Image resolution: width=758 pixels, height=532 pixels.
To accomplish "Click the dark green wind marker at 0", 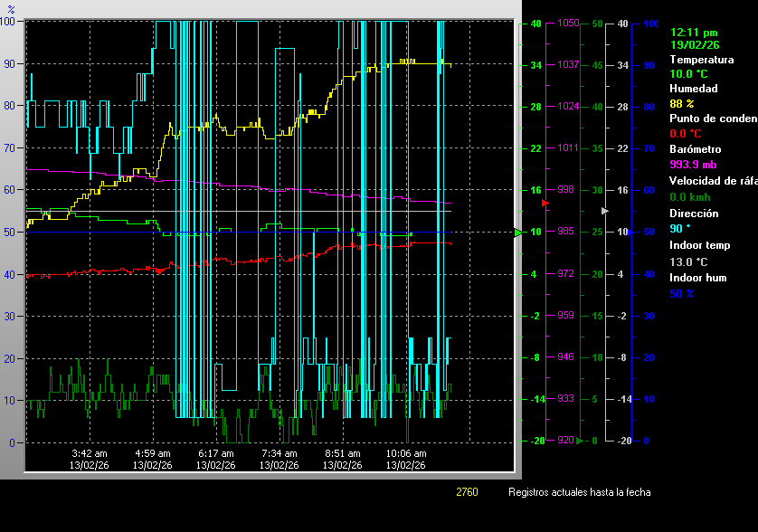I will (x=580, y=441).
